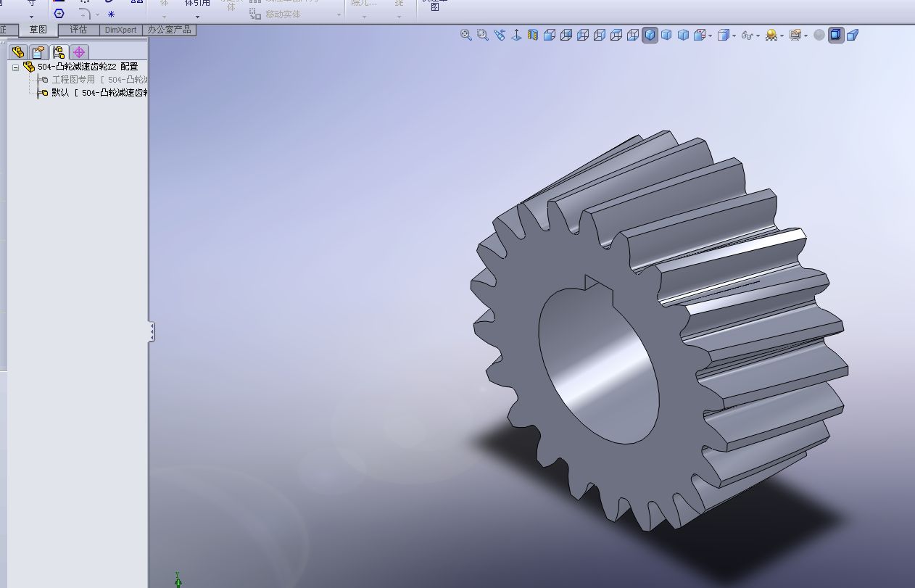Toggle the highlighted Shadows cube button
The width and height of the screenshot is (915, 588).
tap(836, 35)
